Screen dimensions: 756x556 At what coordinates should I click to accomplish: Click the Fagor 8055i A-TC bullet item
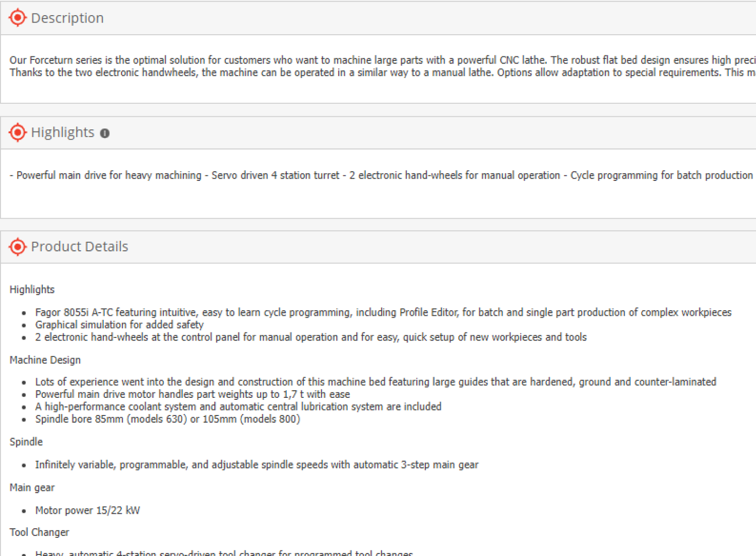(x=383, y=312)
